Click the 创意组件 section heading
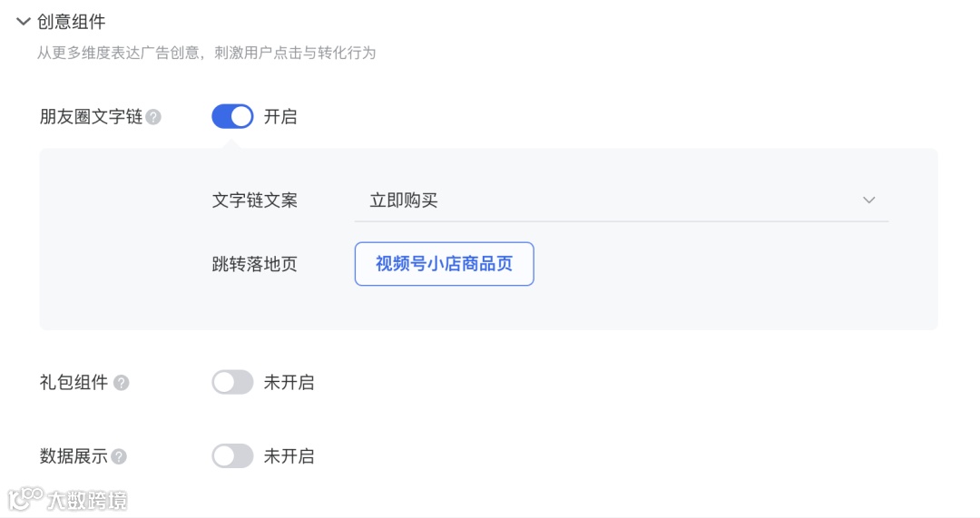Viewport: 980px width, 518px height. [x=72, y=22]
